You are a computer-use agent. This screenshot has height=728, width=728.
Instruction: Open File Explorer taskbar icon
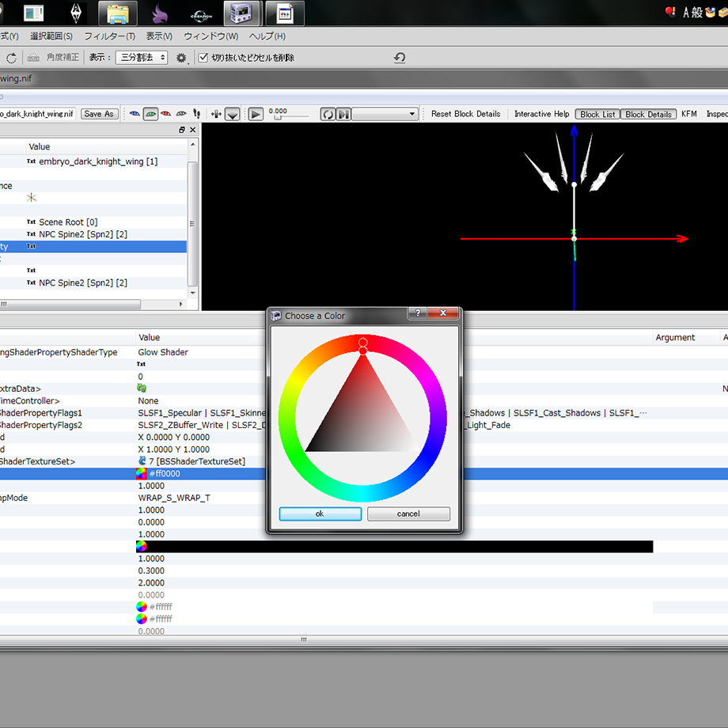tap(117, 13)
